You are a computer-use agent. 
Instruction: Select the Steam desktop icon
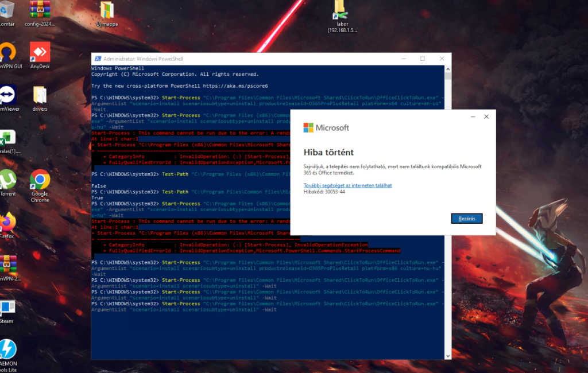click(6, 309)
